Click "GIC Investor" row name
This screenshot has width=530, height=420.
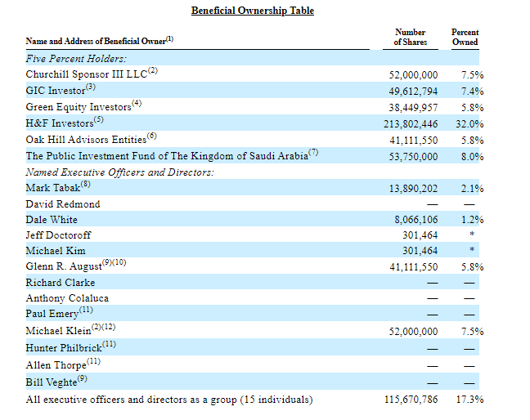point(56,91)
